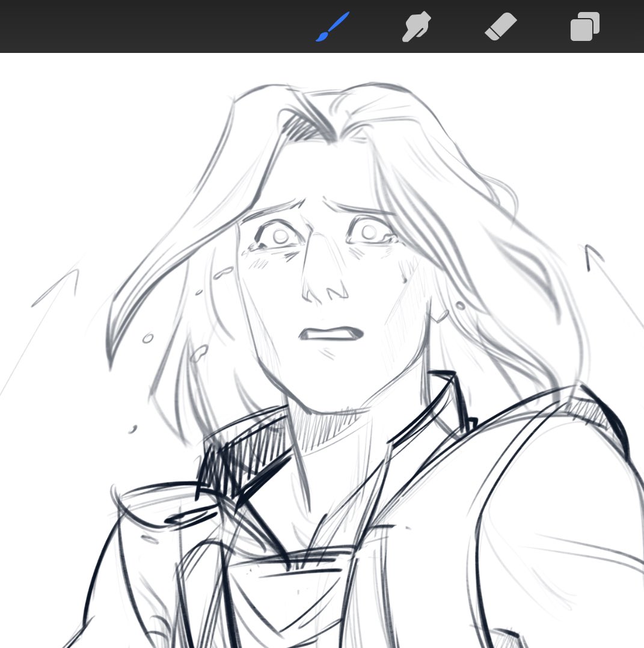
Task: Select the blue Brush tool
Action: tap(333, 27)
